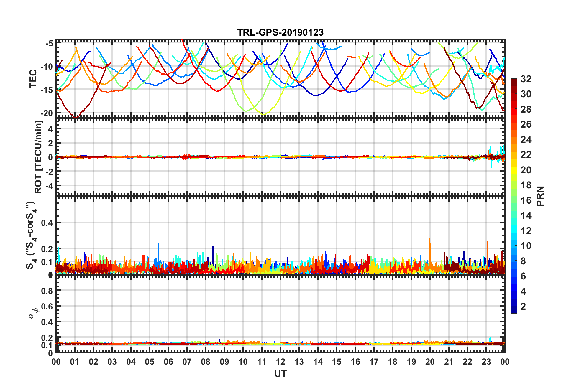561x392 pixels.
Task: Click colorbar tick label 14
Action: [526, 215]
